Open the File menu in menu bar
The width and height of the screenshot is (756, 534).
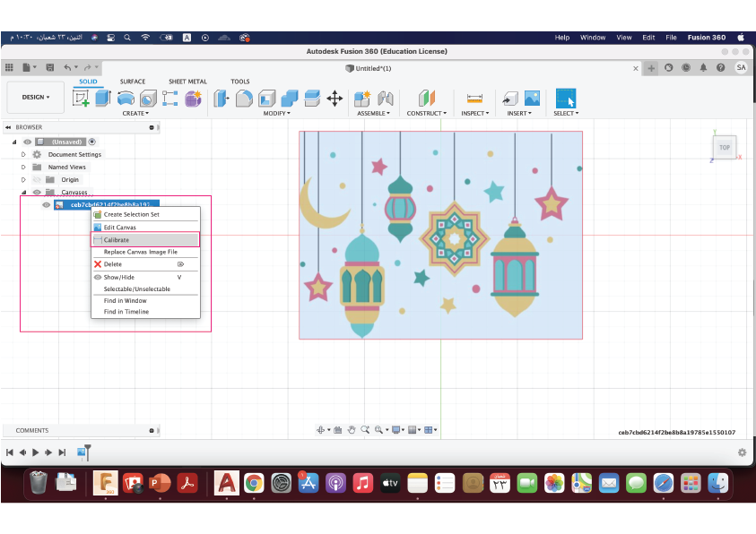pyautogui.click(x=671, y=37)
